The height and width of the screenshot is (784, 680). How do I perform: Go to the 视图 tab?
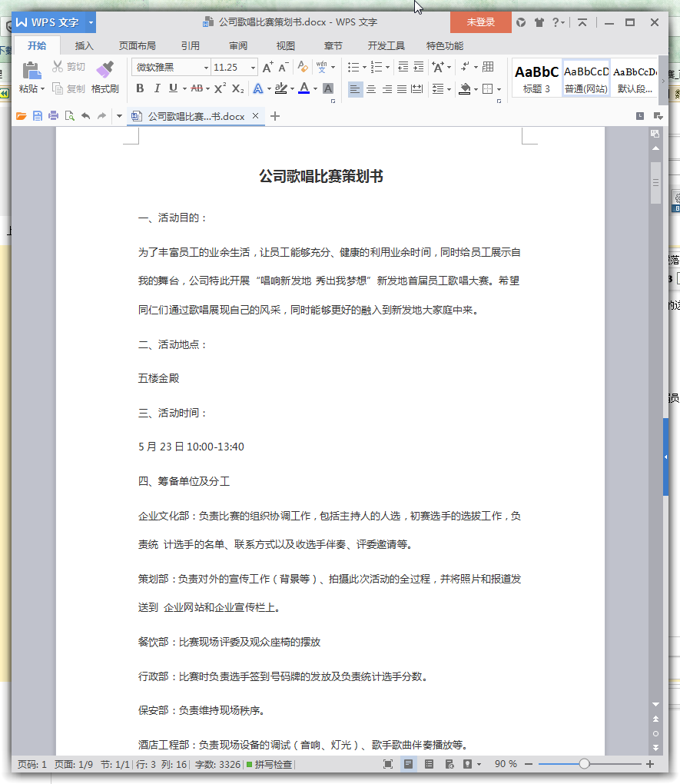[286, 46]
